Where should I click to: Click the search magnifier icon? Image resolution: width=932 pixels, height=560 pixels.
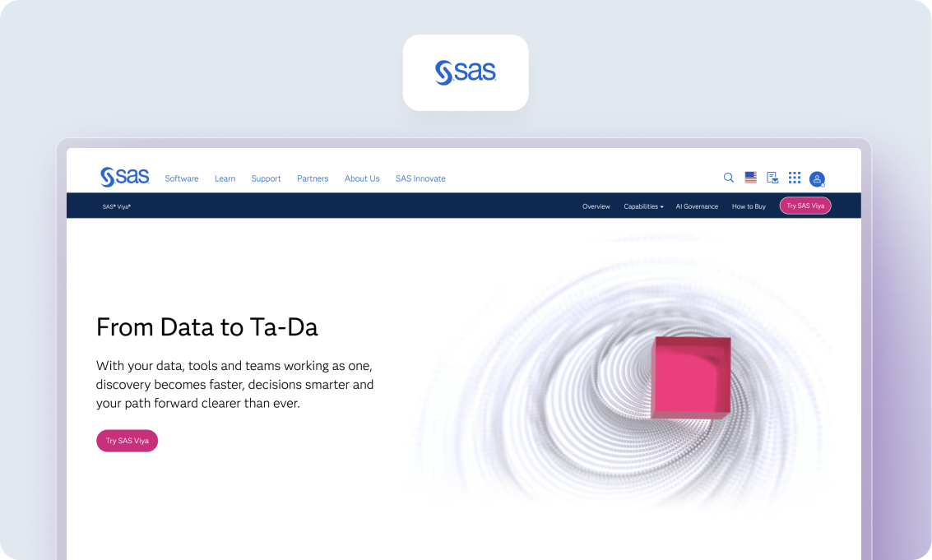click(x=728, y=178)
